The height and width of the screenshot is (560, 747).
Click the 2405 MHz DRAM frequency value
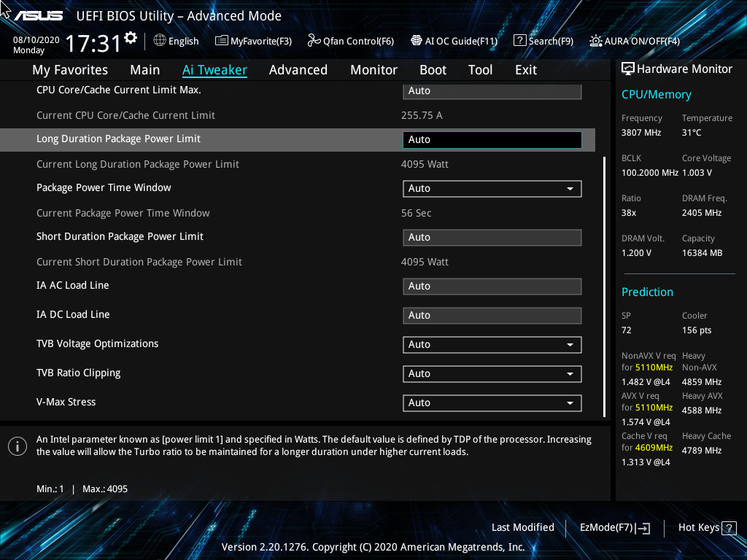click(x=702, y=213)
